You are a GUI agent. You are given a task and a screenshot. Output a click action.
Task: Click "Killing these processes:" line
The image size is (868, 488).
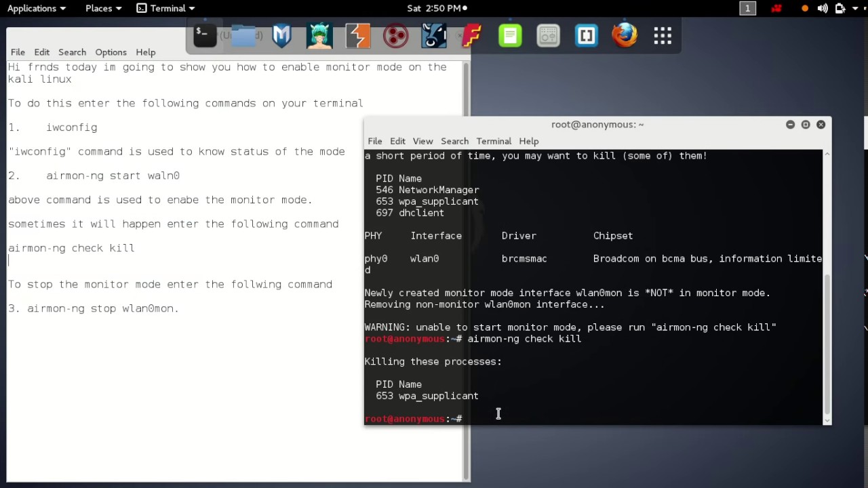433,361
